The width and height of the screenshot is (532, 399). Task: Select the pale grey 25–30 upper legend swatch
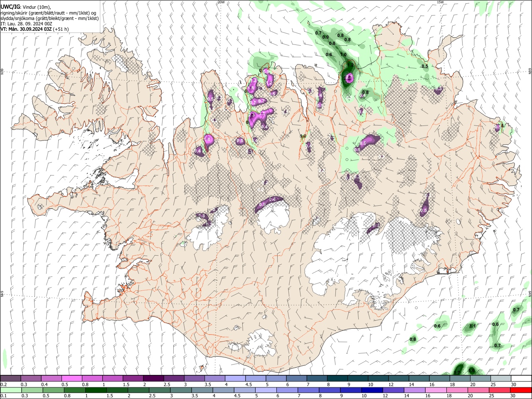point(500,378)
